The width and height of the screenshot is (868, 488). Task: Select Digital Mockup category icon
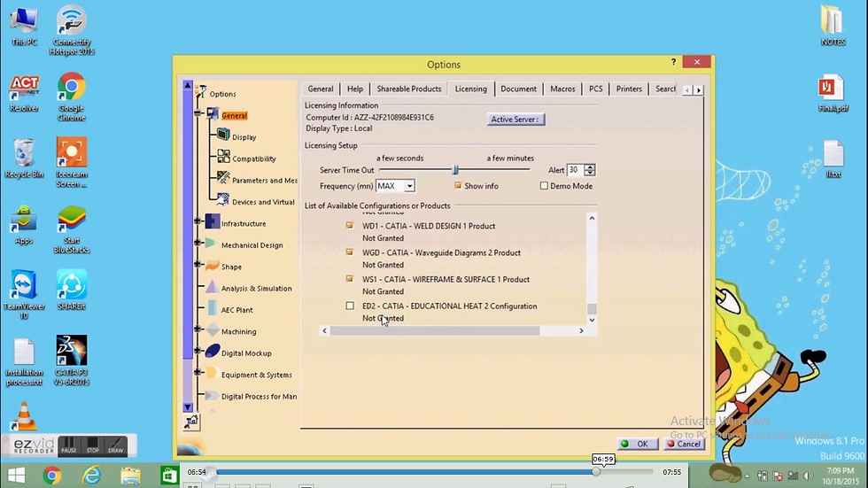(212, 352)
